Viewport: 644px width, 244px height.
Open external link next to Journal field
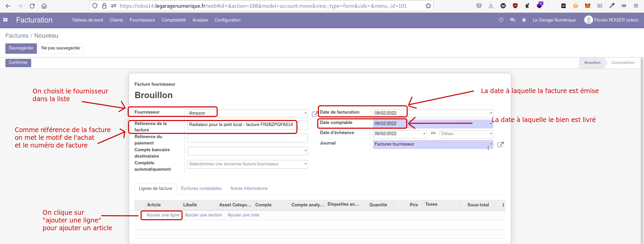[x=500, y=145]
